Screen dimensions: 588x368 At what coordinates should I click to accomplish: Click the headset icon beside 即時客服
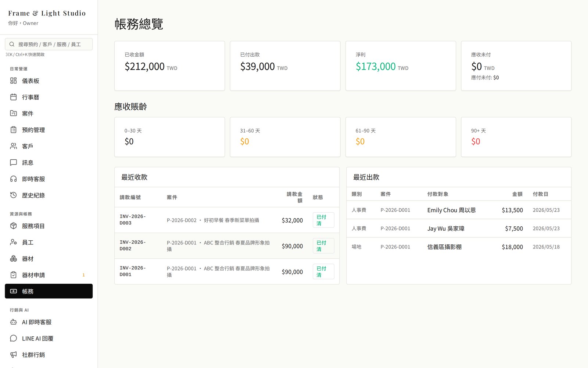(14, 179)
